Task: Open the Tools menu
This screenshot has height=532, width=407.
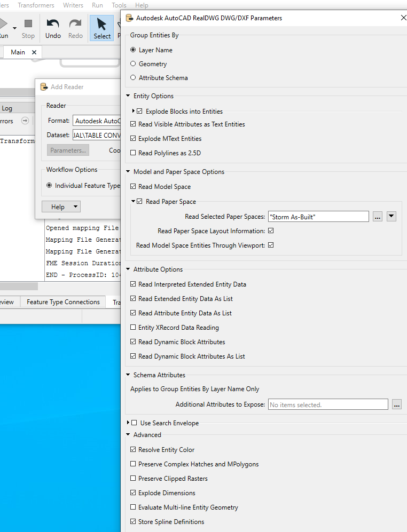Action: click(x=119, y=5)
